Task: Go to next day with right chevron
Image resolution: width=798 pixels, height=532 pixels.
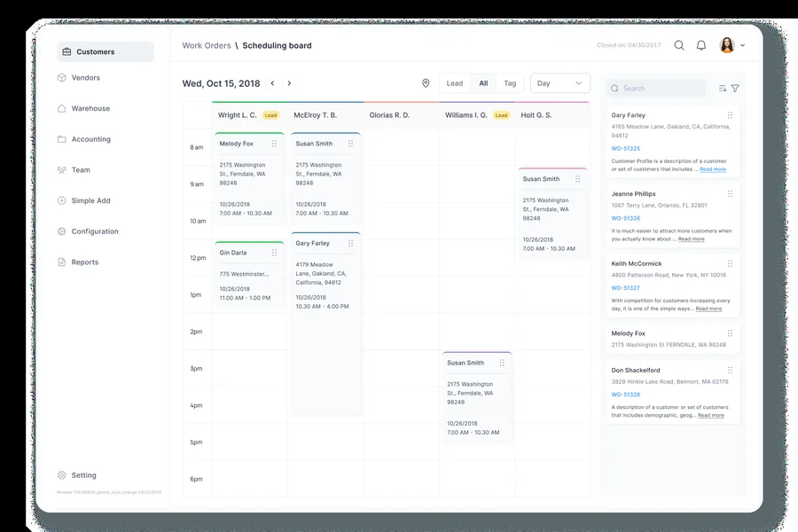Action: (289, 83)
